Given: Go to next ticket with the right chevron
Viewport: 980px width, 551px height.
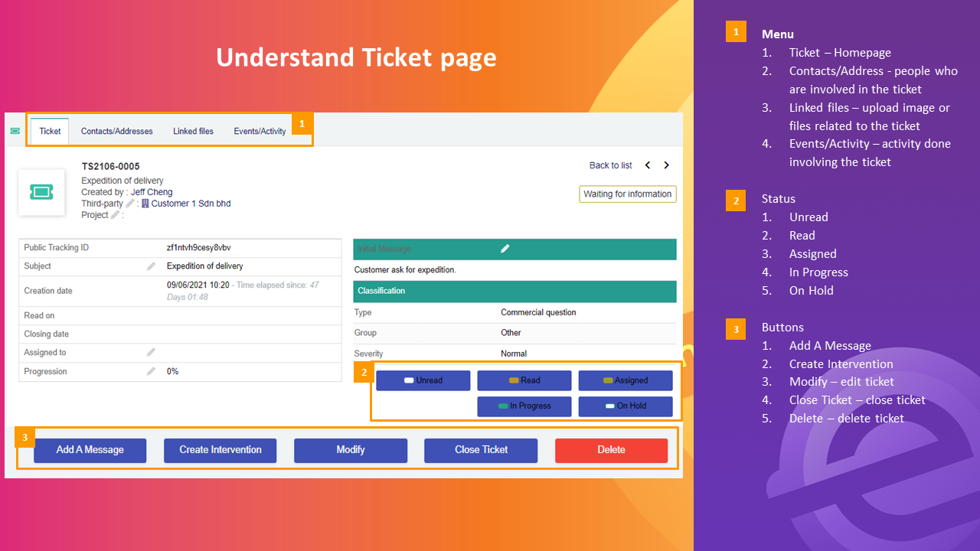Looking at the screenshot, I should 665,165.
